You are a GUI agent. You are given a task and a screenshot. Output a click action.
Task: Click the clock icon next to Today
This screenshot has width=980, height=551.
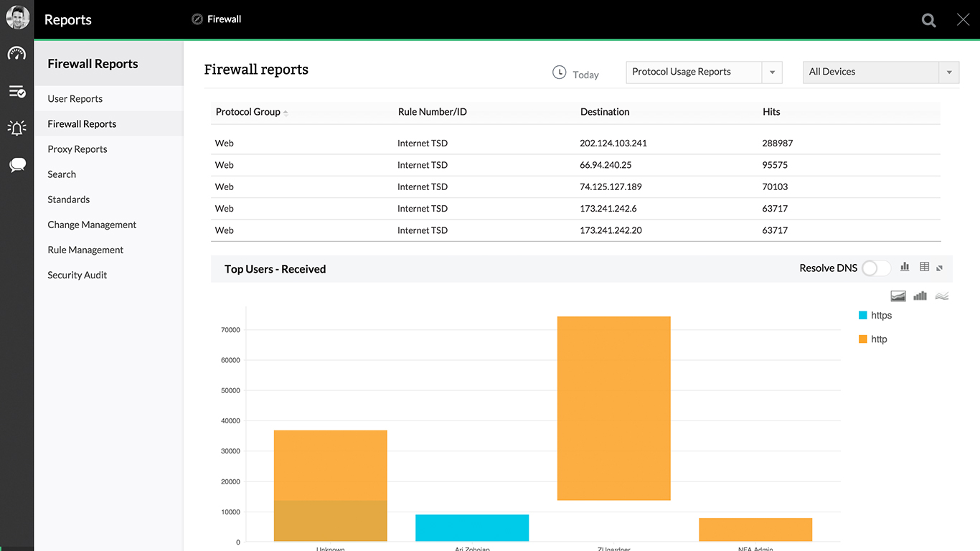click(560, 72)
